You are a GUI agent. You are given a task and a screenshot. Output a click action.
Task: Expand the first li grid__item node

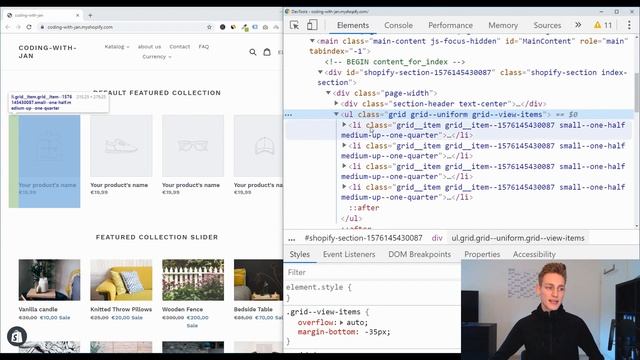coord(344,124)
